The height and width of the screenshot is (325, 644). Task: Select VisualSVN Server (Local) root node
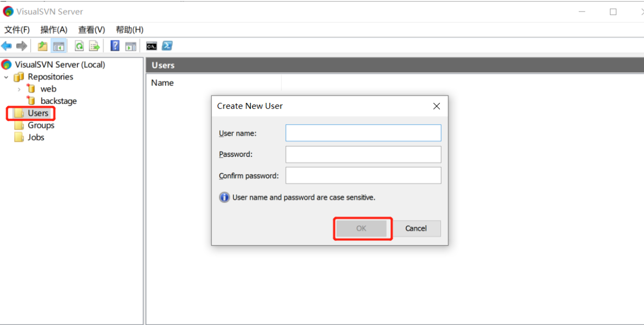60,65
